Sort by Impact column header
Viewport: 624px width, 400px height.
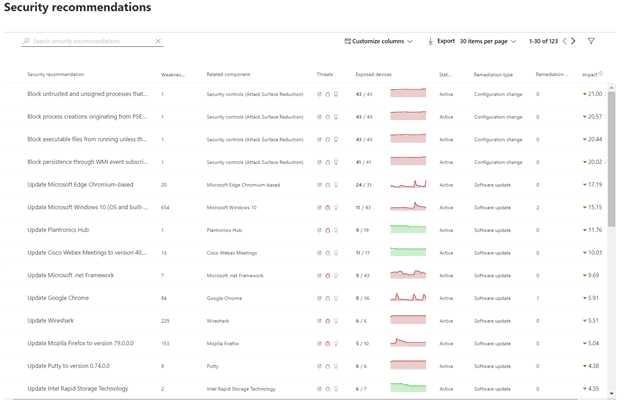[589, 74]
